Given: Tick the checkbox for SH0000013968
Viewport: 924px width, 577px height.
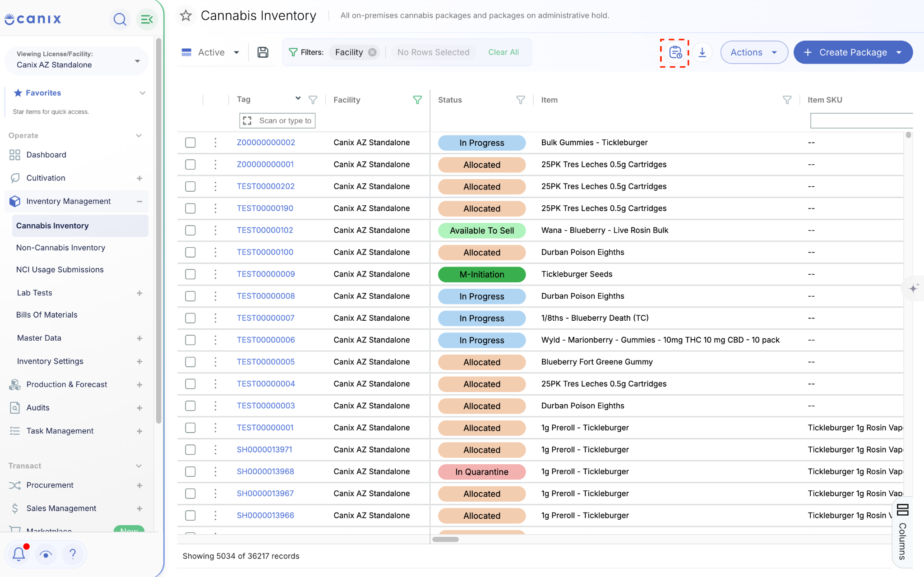Looking at the screenshot, I should pyautogui.click(x=190, y=471).
